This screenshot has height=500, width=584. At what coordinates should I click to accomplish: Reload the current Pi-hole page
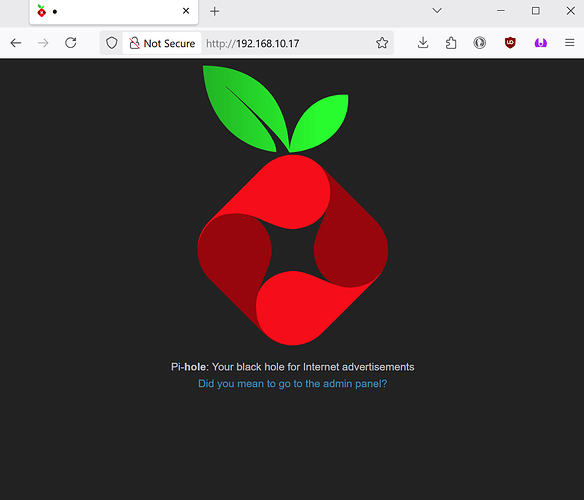coord(71,43)
